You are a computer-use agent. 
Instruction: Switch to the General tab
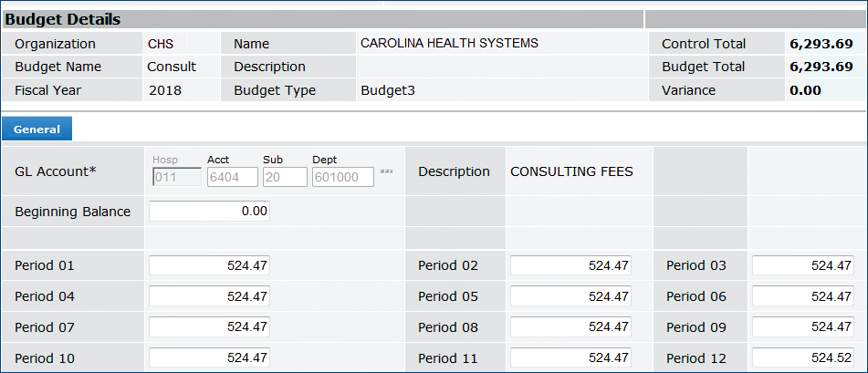[37, 130]
